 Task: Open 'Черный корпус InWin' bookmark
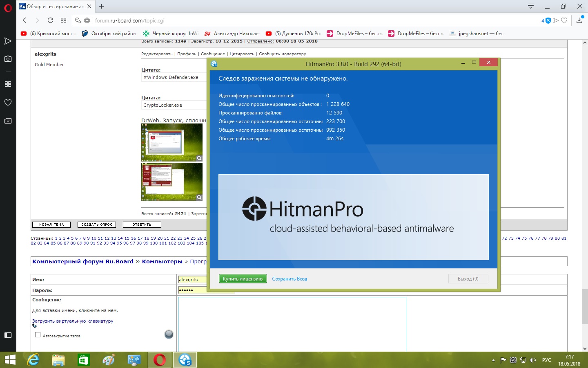(x=170, y=34)
